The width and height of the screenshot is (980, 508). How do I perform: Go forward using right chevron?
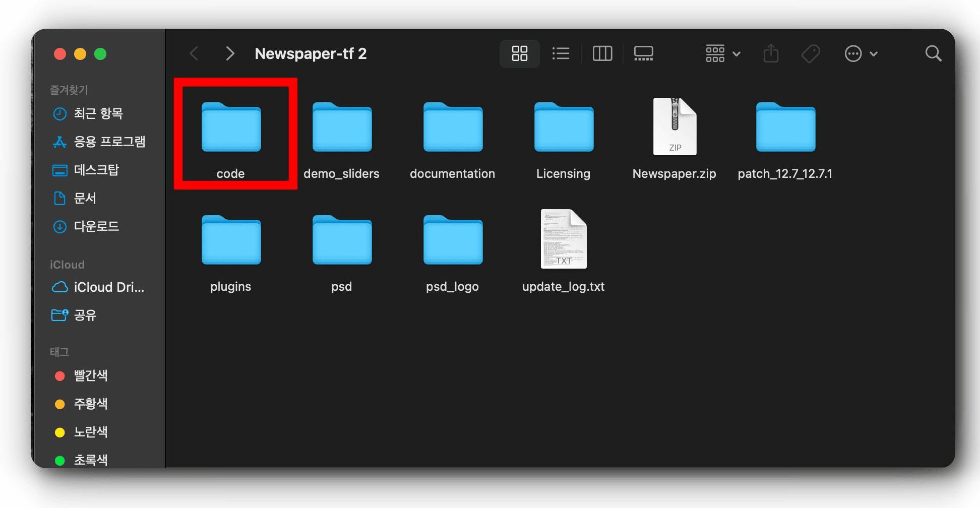[x=230, y=53]
